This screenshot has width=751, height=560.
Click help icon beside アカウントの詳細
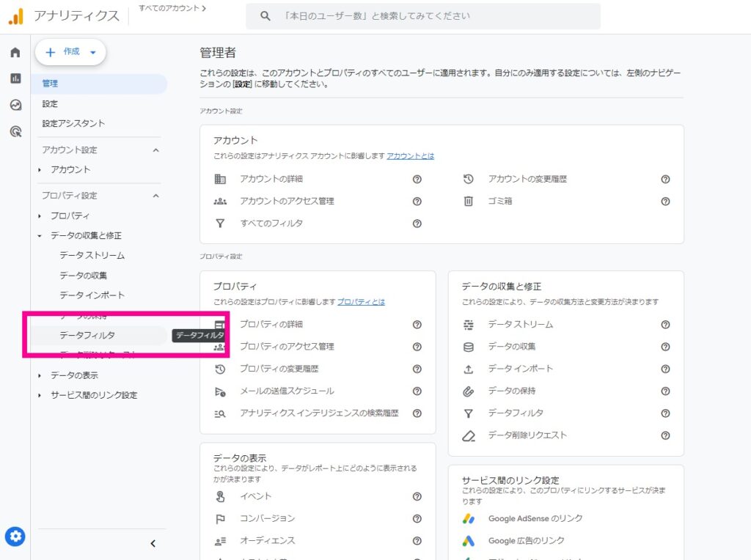click(x=417, y=179)
